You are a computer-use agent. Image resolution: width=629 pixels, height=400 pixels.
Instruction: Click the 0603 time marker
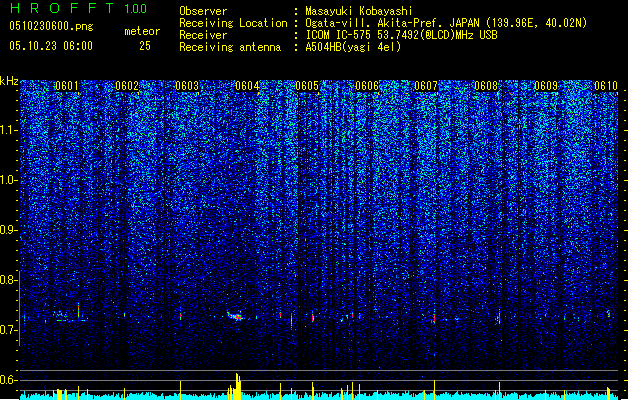coord(187,86)
